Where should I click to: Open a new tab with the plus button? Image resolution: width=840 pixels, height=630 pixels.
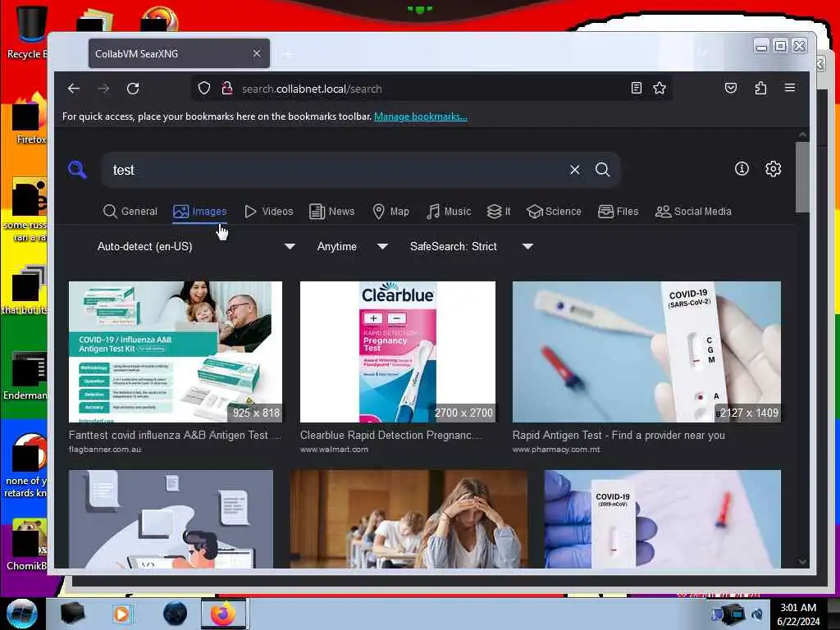pos(288,54)
